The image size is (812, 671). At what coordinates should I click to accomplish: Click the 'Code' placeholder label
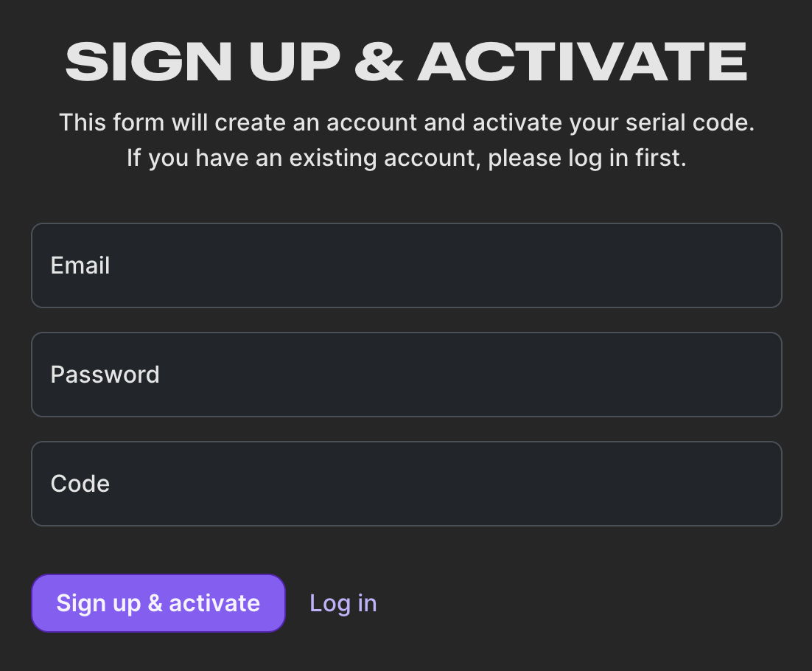[80, 484]
